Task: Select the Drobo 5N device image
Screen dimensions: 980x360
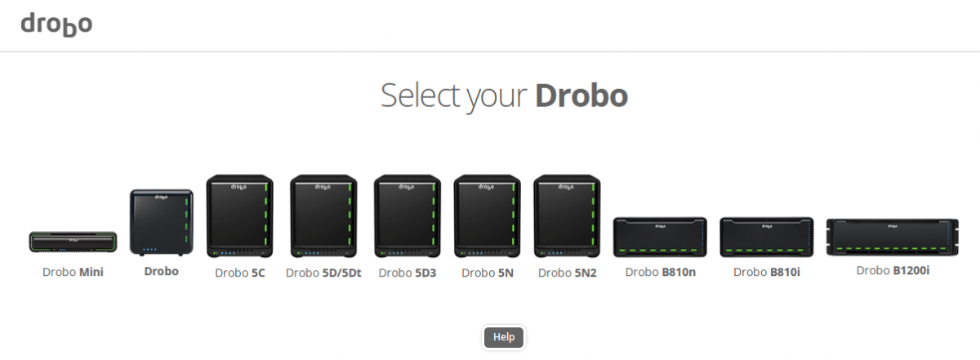Action: click(488, 216)
